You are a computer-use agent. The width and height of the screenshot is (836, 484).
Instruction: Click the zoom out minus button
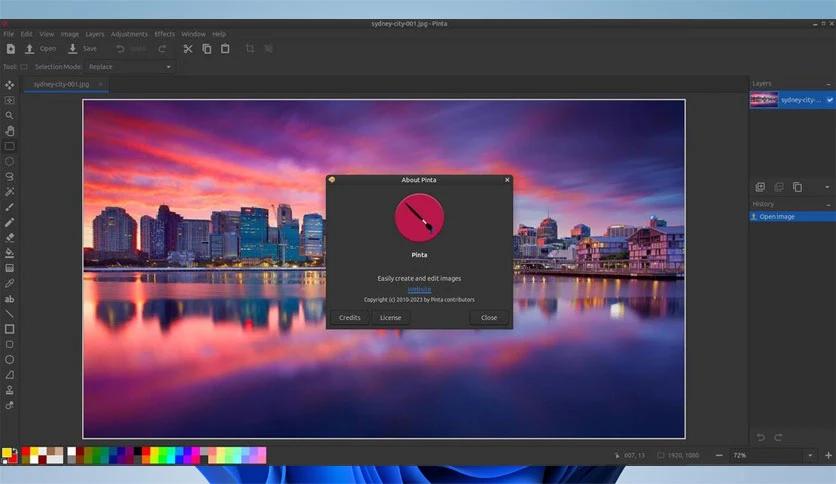719,455
